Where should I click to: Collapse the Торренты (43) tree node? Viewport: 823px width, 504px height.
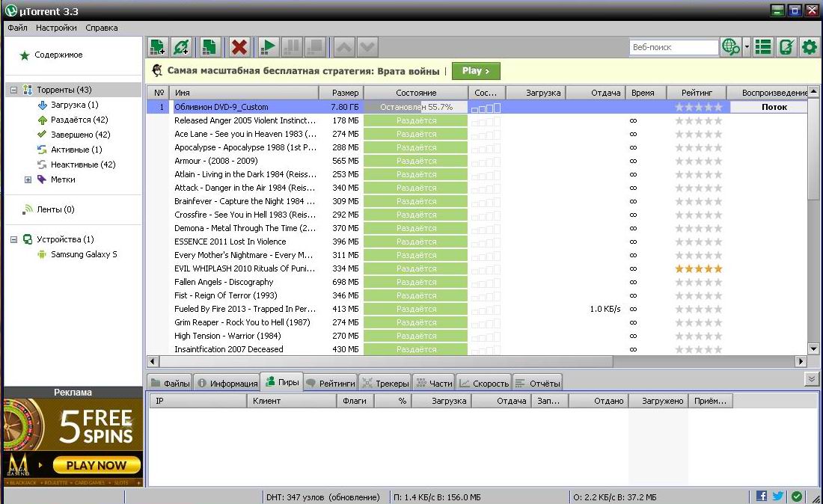tap(13, 90)
